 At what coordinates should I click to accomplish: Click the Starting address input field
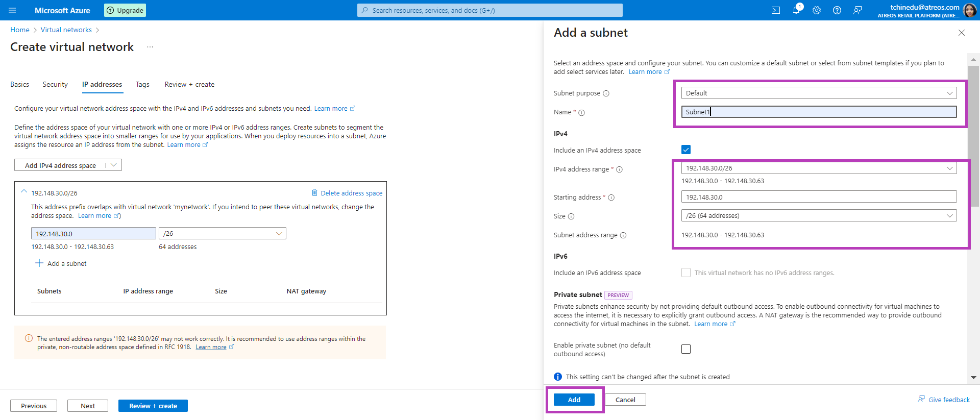point(819,196)
